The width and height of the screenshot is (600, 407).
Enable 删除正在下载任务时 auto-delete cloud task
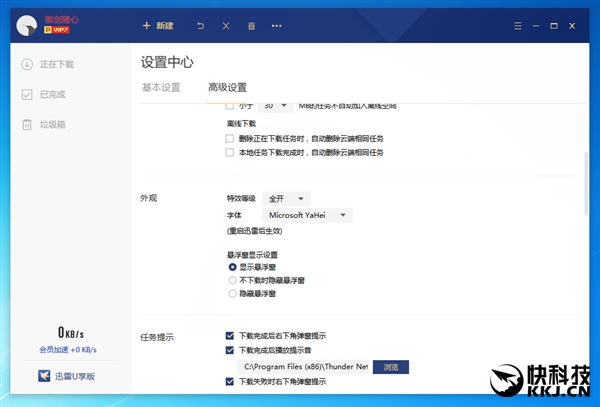coord(230,138)
